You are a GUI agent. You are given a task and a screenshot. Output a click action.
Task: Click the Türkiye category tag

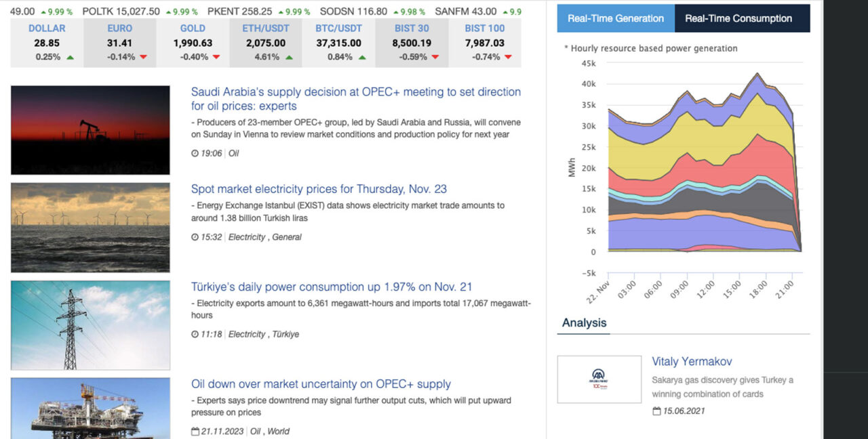pos(287,334)
